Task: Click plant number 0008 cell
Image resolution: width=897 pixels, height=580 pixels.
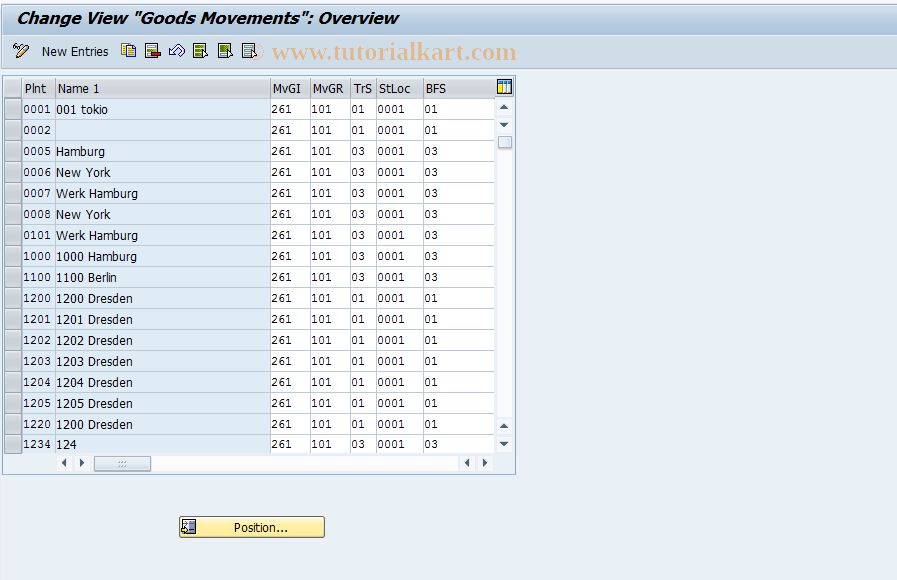Action: 38,214
